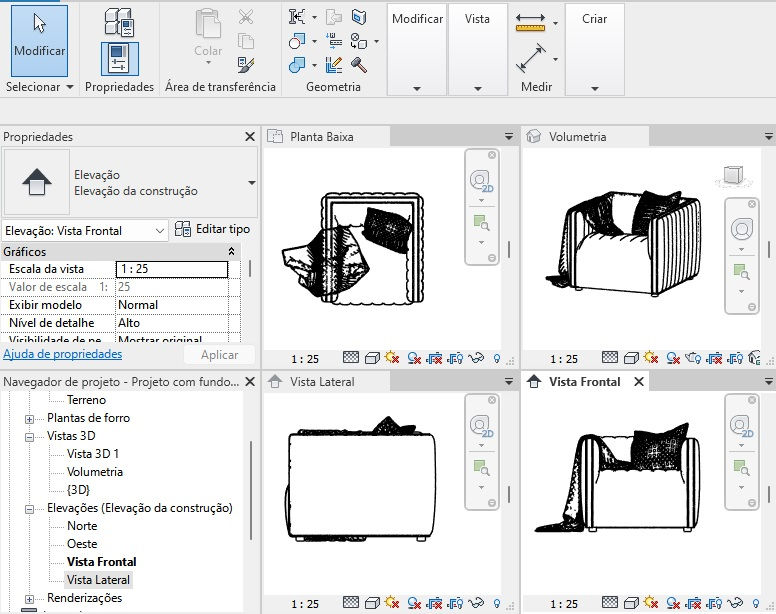Expand the Plantas de forro node
This screenshot has height=614, width=776.
click(x=29, y=419)
